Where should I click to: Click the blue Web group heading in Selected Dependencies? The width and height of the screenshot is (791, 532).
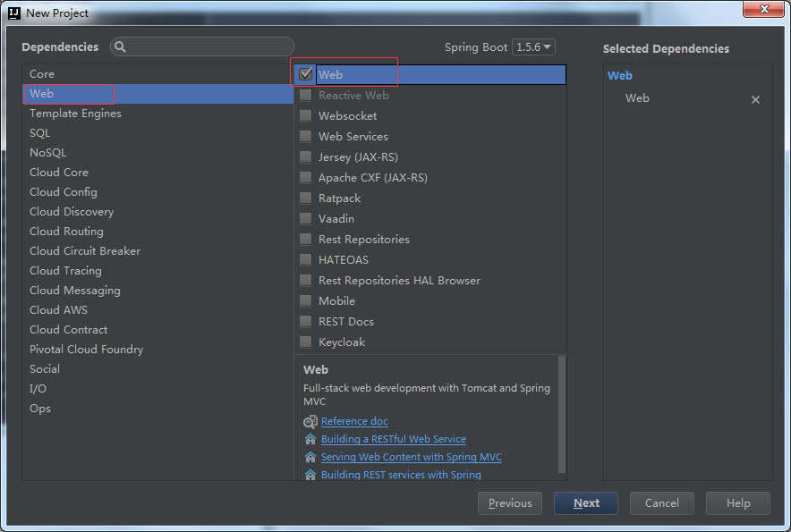click(619, 76)
